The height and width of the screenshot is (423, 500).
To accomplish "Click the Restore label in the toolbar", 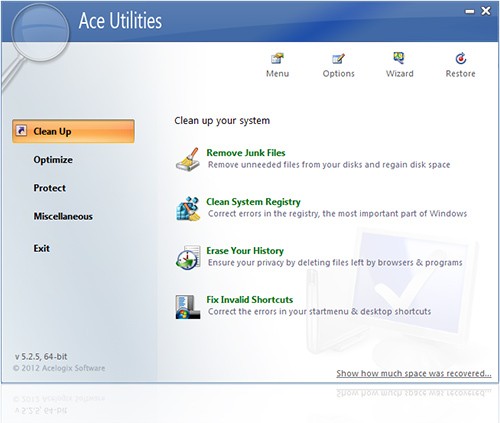I will [460, 73].
